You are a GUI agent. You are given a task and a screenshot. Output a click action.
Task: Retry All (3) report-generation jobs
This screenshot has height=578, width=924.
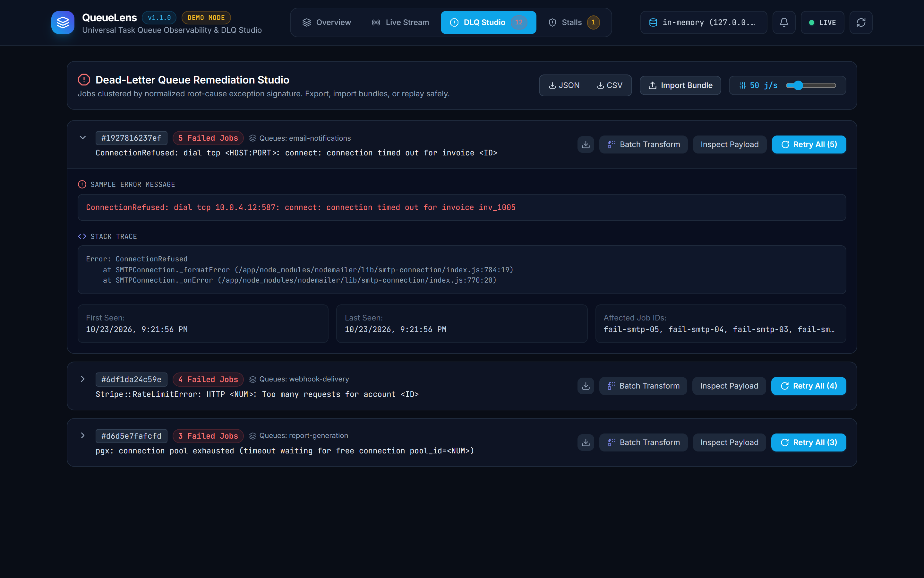coord(809,442)
